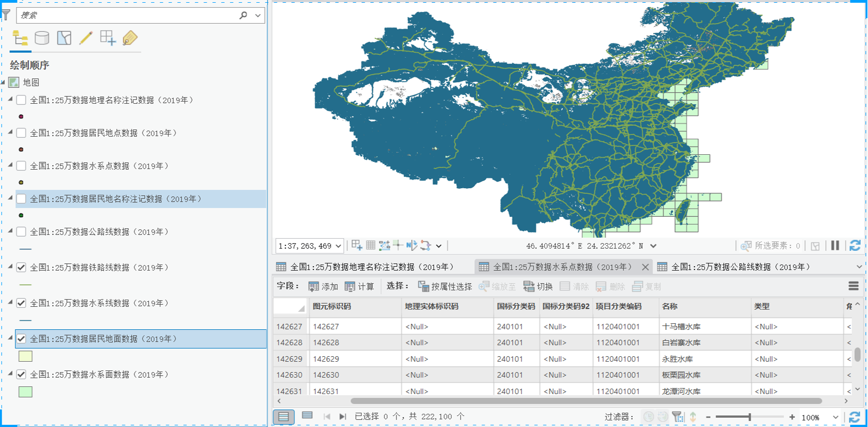Click the table zoom slider handle

click(x=749, y=417)
